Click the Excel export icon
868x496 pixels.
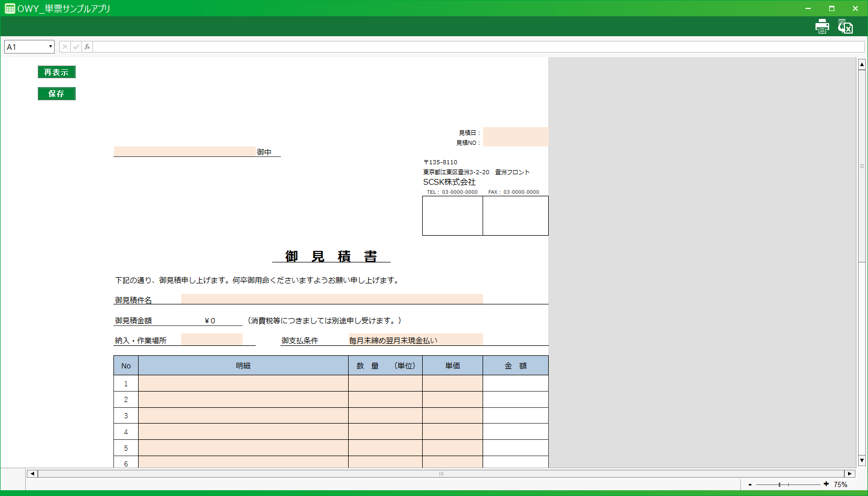(x=845, y=26)
